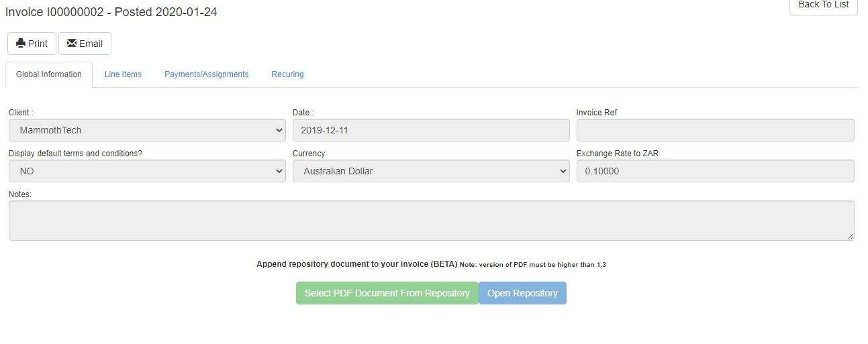Go back using Back To List button

click(x=823, y=5)
